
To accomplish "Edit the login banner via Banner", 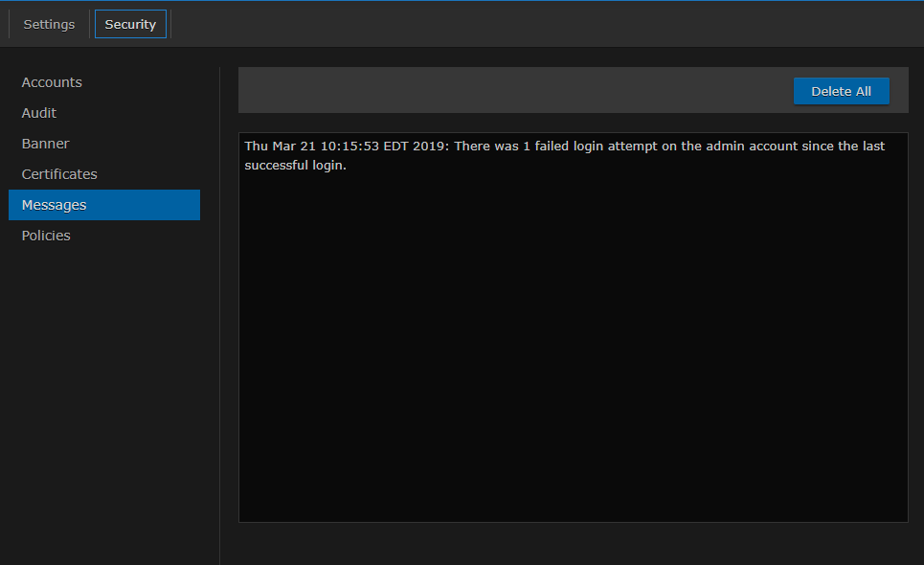I will point(45,144).
